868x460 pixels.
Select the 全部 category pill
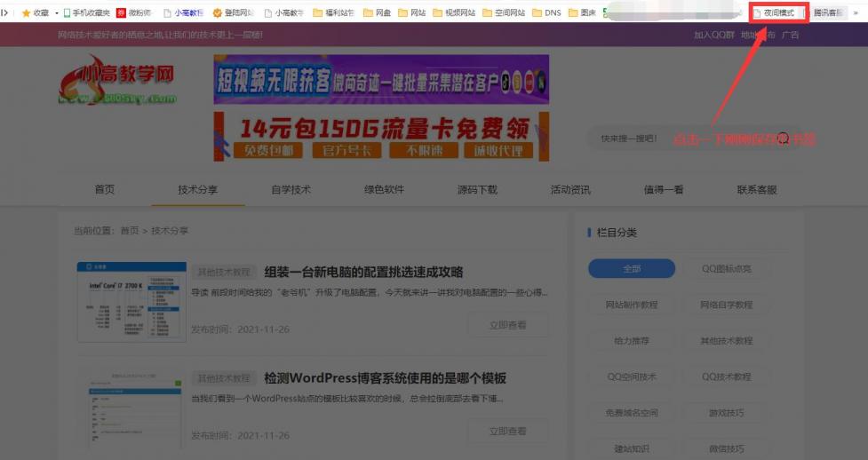pyautogui.click(x=632, y=269)
